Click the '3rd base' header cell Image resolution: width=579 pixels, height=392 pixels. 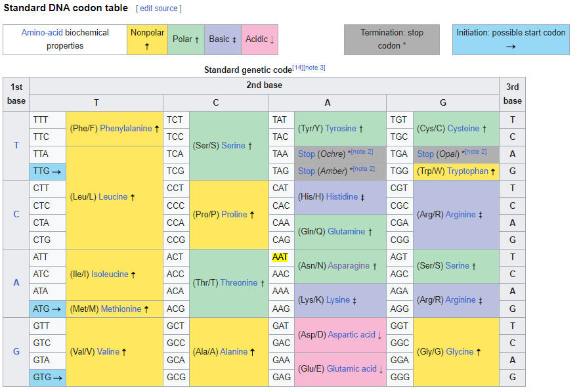pyautogui.click(x=513, y=94)
